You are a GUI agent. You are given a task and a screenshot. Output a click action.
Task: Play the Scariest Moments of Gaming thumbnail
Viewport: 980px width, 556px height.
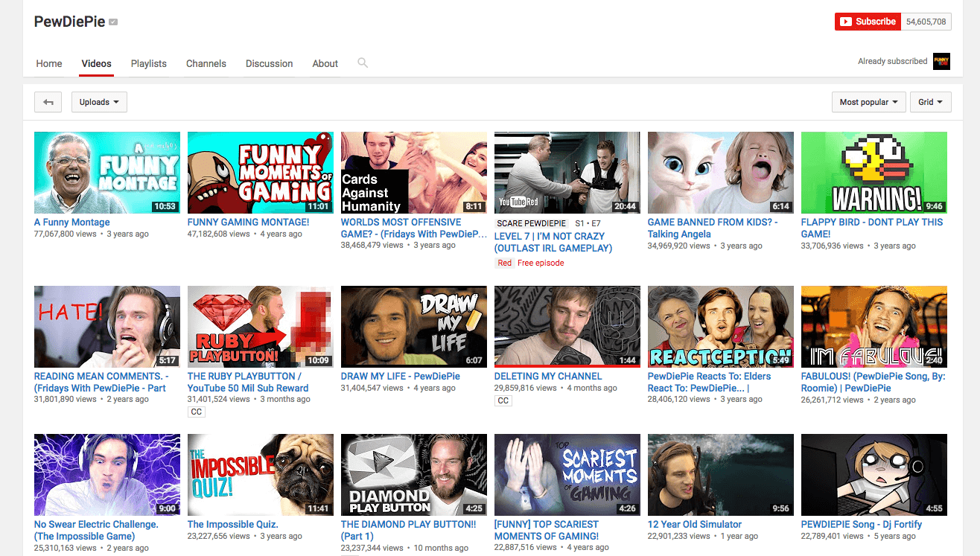(x=567, y=475)
